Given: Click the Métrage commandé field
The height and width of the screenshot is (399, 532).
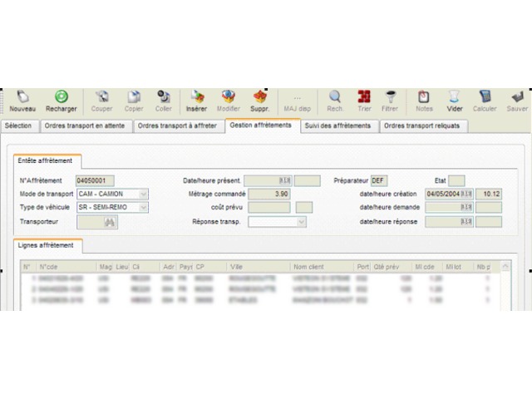Looking at the screenshot, I should point(269,194).
